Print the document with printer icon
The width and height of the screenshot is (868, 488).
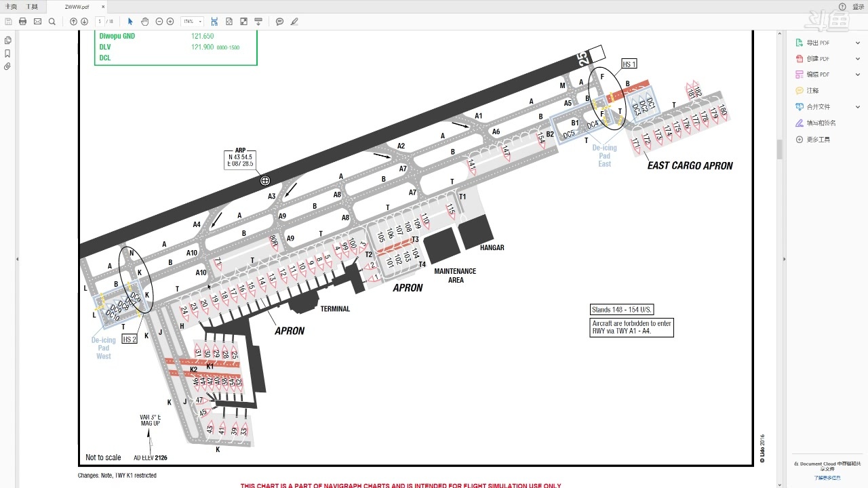point(22,22)
